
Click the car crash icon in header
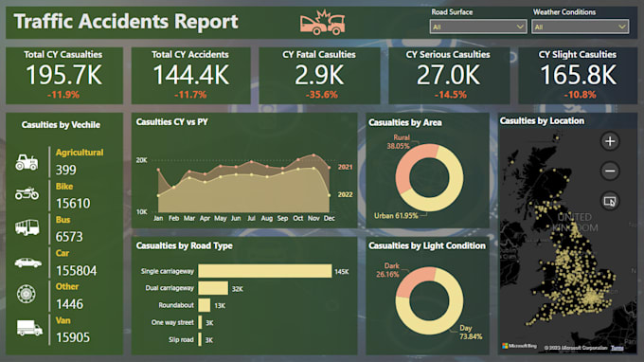click(322, 23)
